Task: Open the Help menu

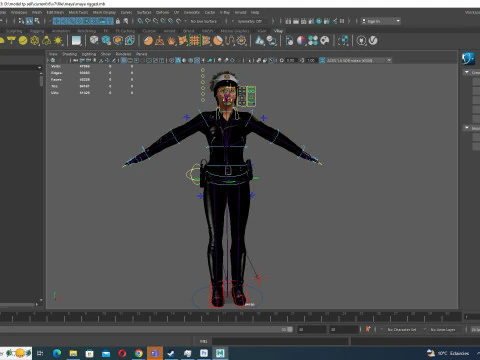Action: [255, 12]
